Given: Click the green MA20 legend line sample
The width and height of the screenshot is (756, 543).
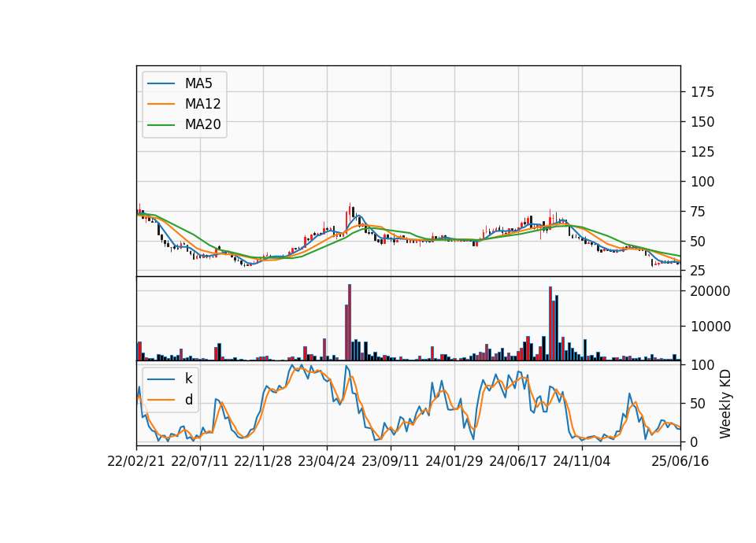Looking at the screenshot, I should (161, 125).
